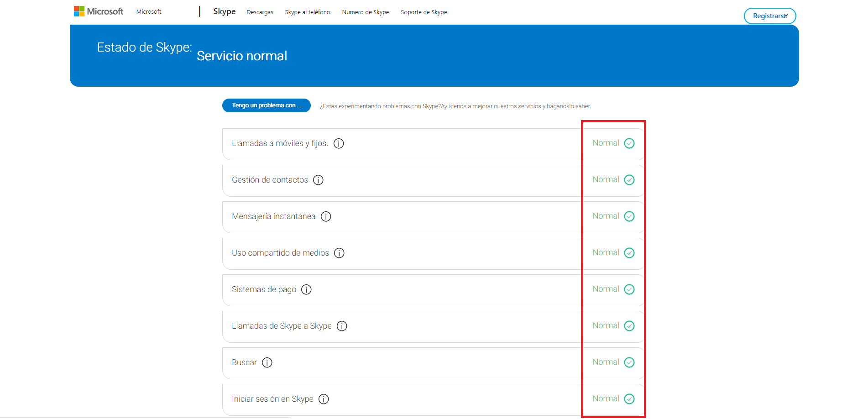Go to Numero de Skype
The height and width of the screenshot is (419, 868).
(366, 12)
